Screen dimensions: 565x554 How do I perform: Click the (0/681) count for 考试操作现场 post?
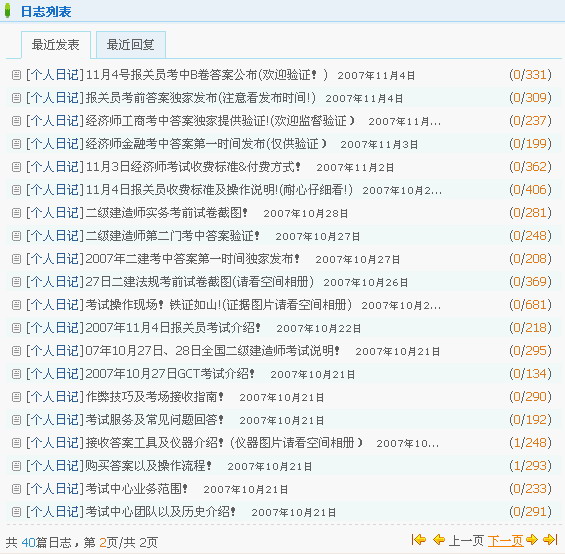530,305
